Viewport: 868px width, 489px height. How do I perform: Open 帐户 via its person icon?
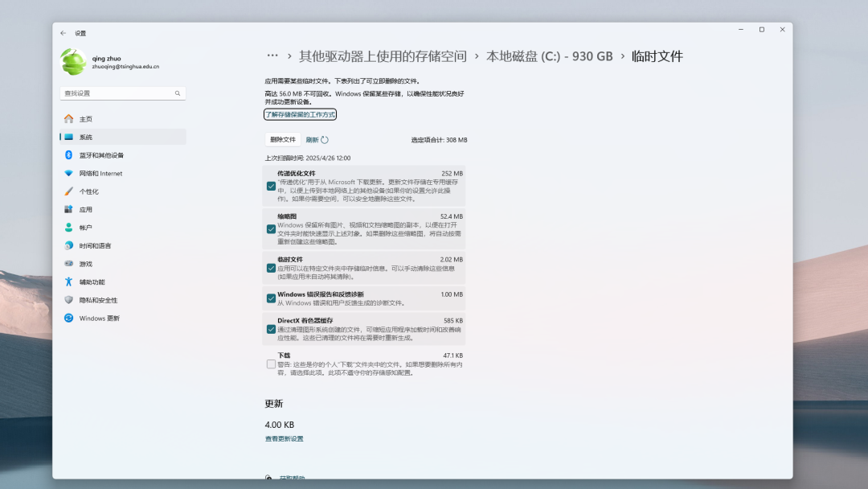pyautogui.click(x=68, y=228)
